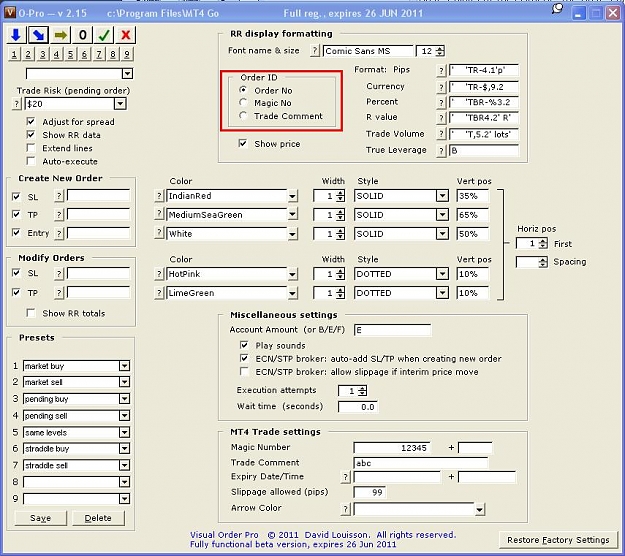Select the Magic No radio button

243,102
